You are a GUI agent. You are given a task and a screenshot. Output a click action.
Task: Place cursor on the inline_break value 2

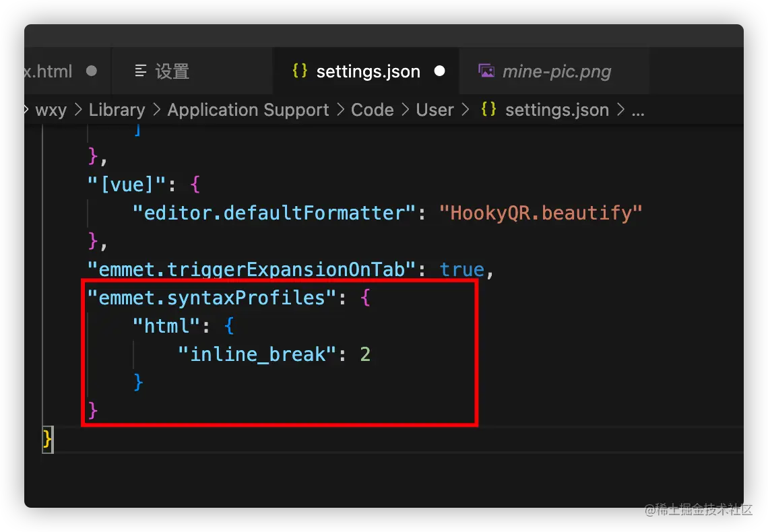365,354
